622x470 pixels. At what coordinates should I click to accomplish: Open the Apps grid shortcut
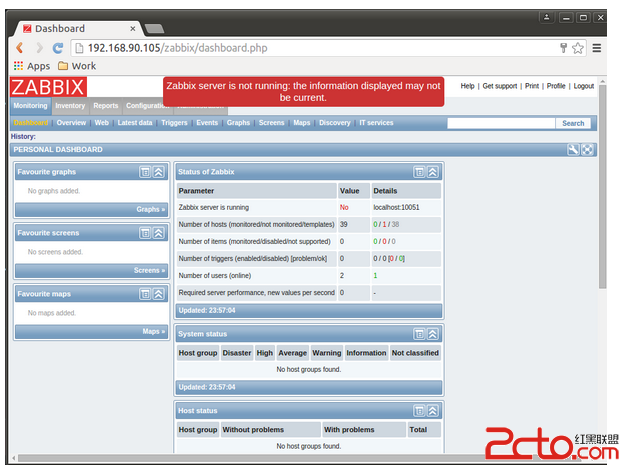(x=32, y=66)
